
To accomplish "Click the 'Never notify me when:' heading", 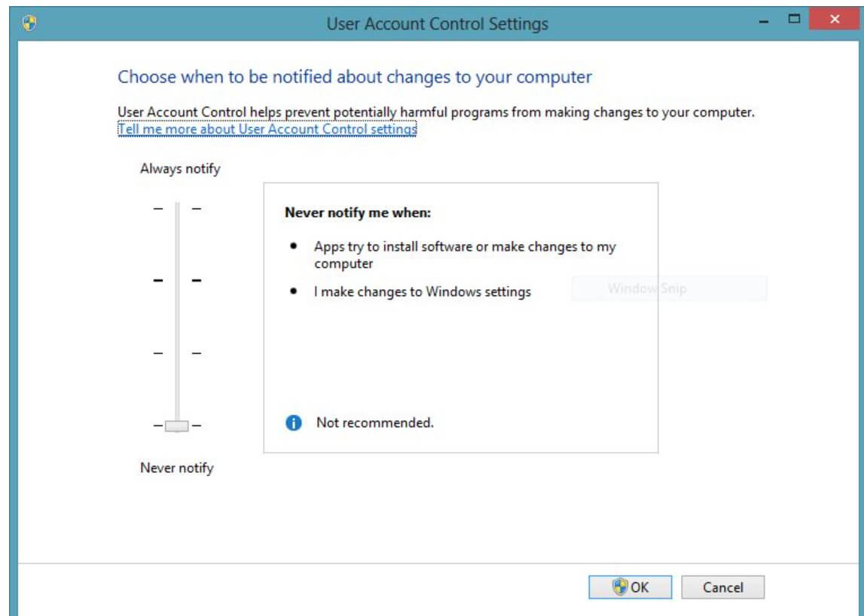I will (358, 212).
